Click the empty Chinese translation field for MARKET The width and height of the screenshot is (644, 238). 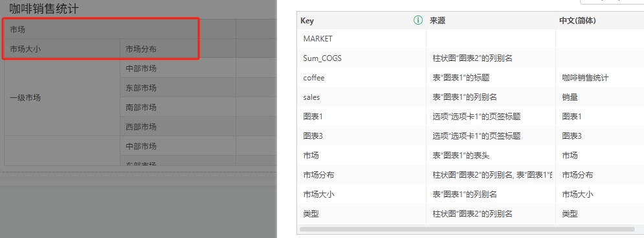coord(599,39)
